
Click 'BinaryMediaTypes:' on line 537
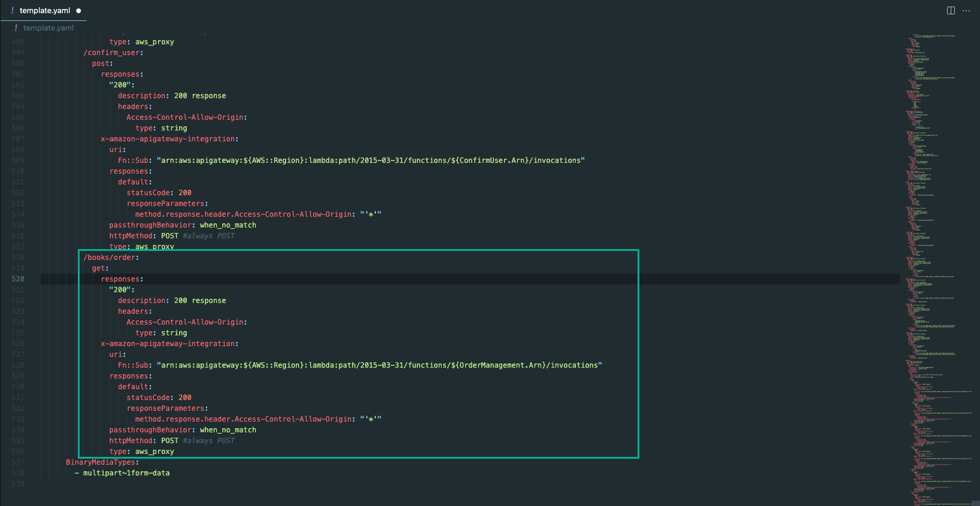(x=102, y=462)
